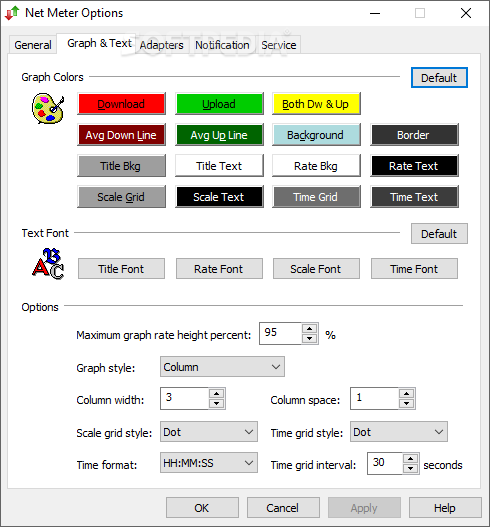Set the Scale Grid color

(x=121, y=197)
